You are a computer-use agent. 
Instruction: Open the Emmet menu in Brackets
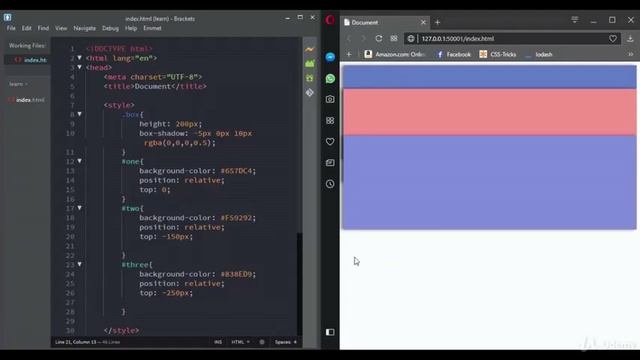pos(152,28)
